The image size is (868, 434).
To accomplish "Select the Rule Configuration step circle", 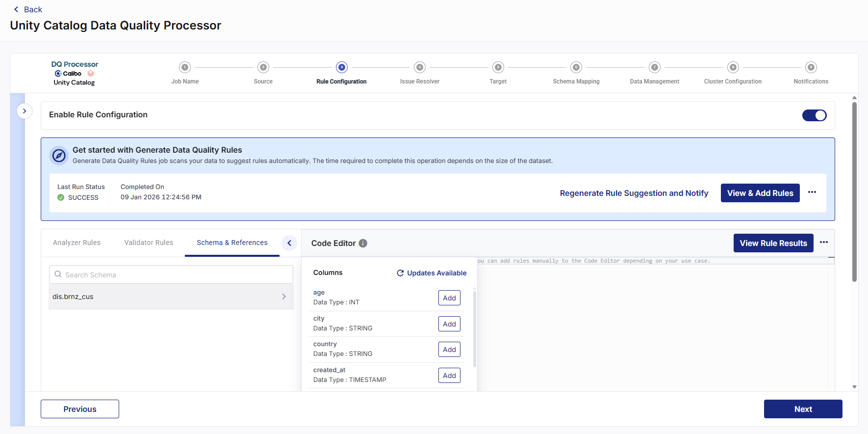I will click(x=342, y=67).
